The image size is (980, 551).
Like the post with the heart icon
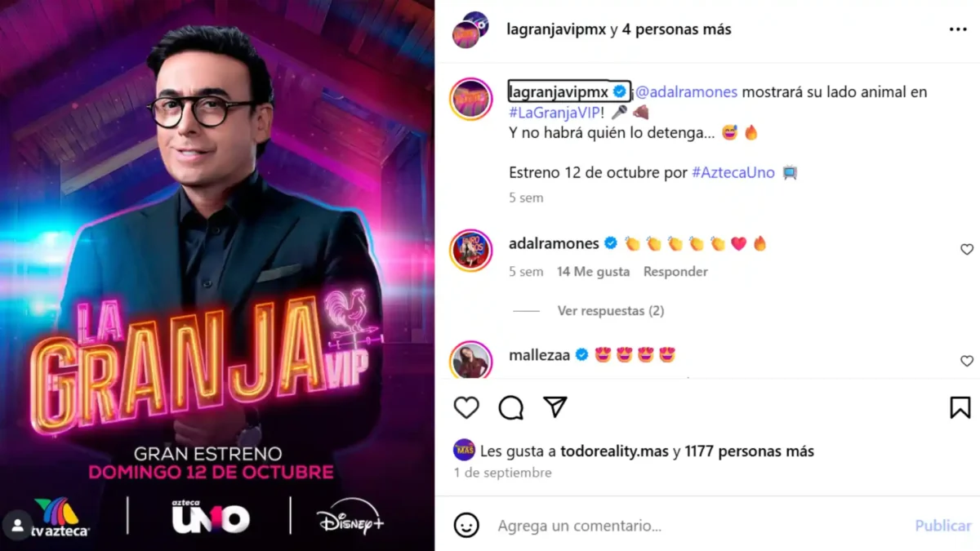[466, 407]
